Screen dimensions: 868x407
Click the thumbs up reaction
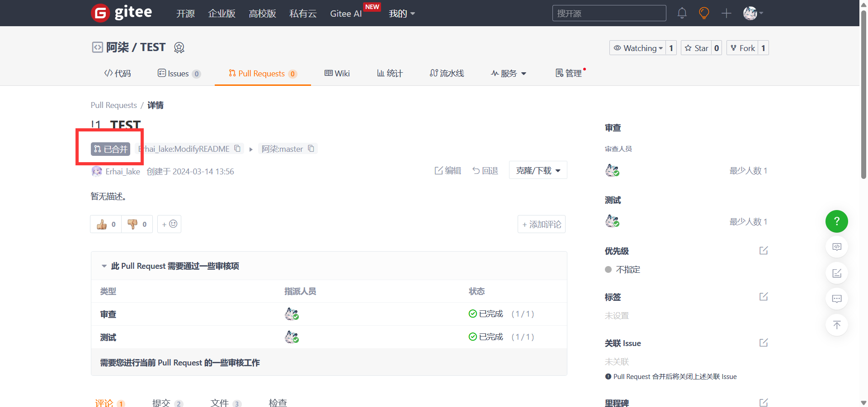pos(106,224)
